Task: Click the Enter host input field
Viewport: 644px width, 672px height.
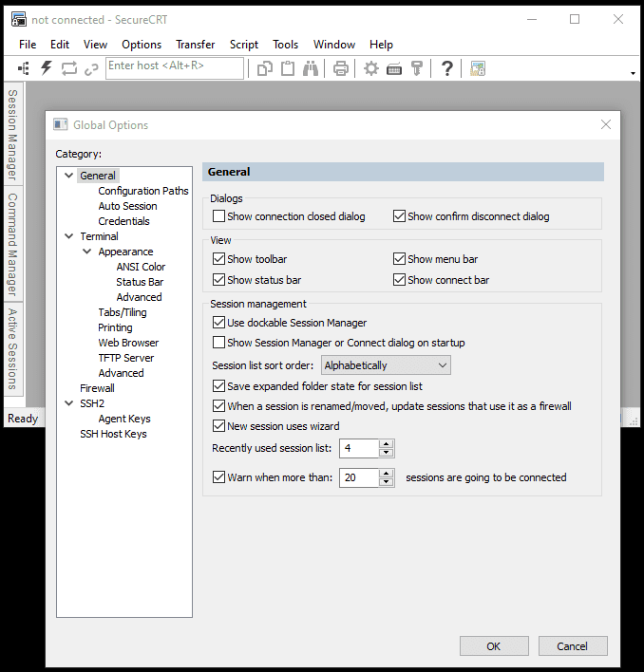Action: 175,68
